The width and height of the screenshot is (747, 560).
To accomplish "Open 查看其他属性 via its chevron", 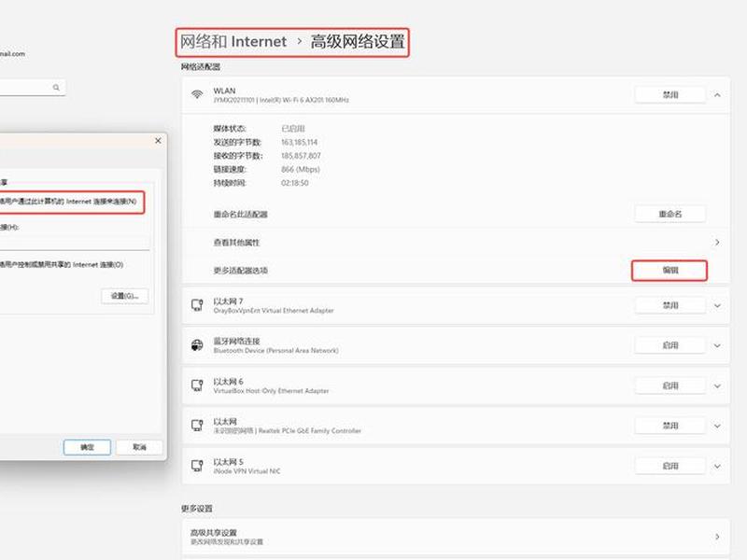I will (717, 243).
